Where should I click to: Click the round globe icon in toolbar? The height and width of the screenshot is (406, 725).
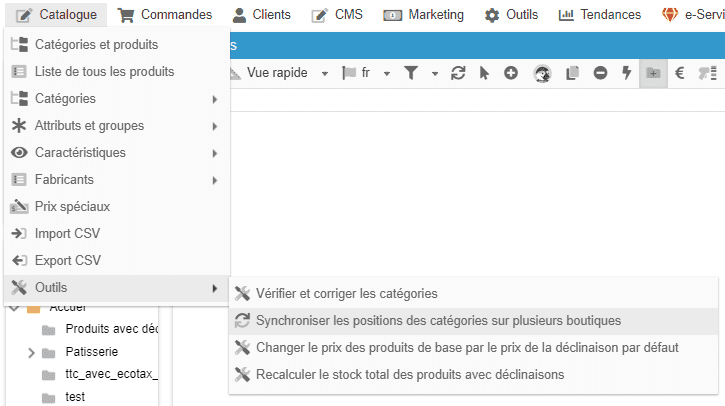(542, 73)
